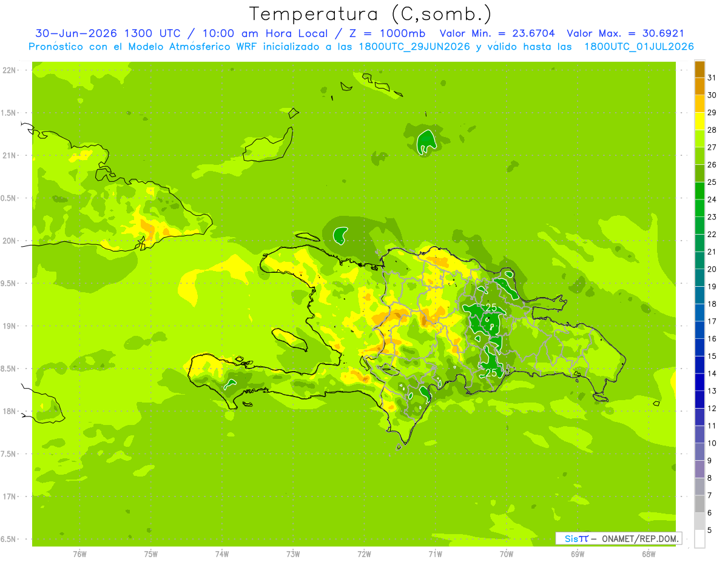Screen dimensions: 728x562
Task: Click the 9.5N latitude label
Action: 9,284
